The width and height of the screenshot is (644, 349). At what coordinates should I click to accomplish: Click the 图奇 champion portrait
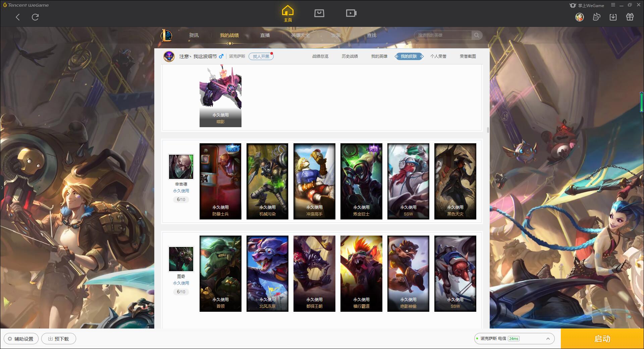coord(181,259)
